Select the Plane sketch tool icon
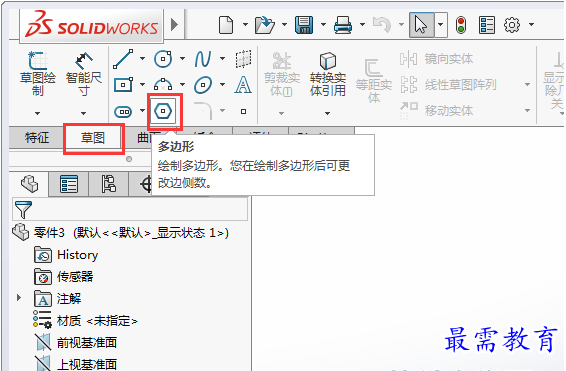Screen dimensions: 566x371 (x=243, y=59)
